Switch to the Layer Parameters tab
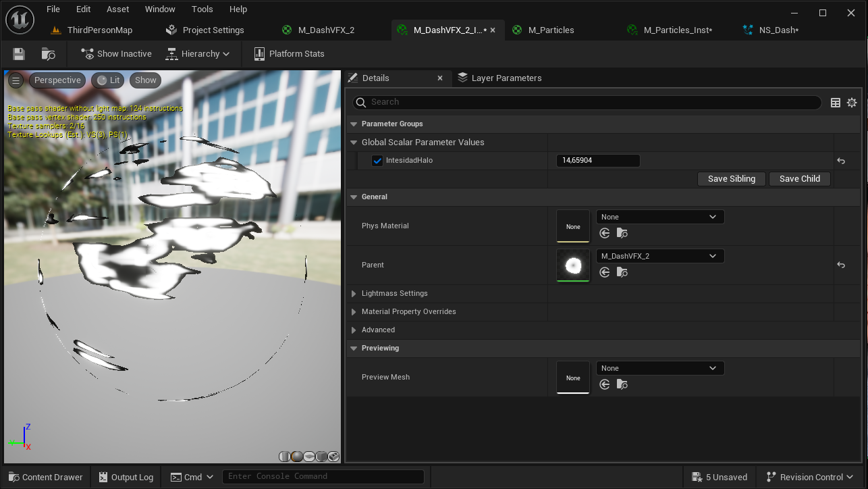The height and width of the screenshot is (489, 868). coord(506,78)
